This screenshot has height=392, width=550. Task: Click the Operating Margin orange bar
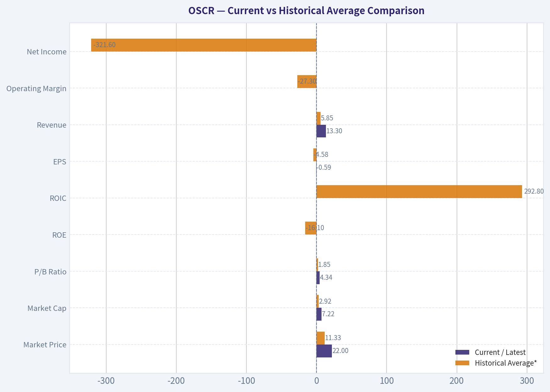coord(307,81)
